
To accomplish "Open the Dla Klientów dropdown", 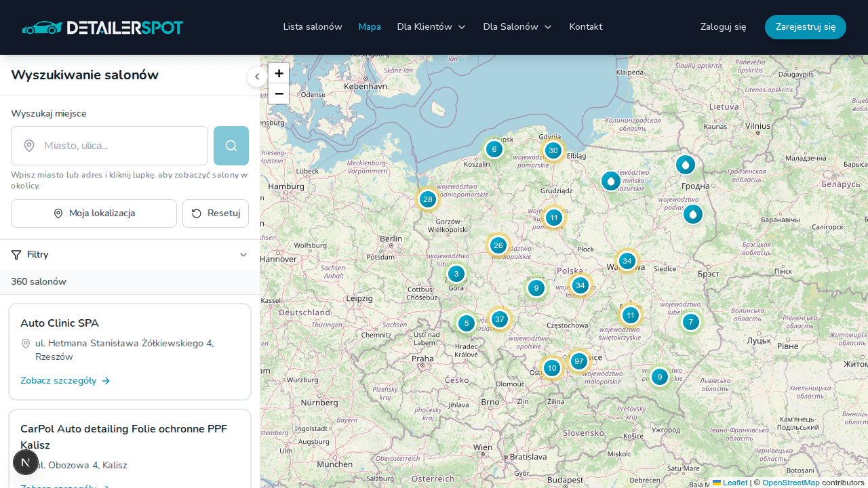I will tap(431, 26).
